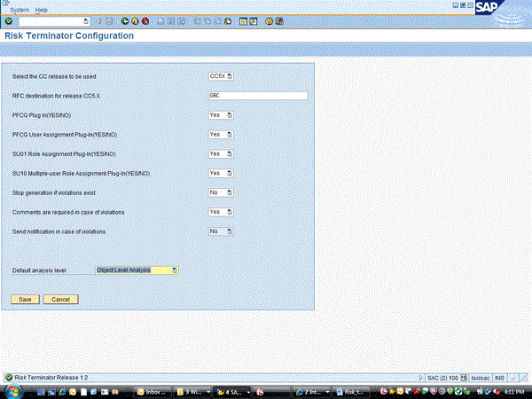Open the CC release dropdown showing CC5X
Screen dimensions: 532x399
pos(231,76)
